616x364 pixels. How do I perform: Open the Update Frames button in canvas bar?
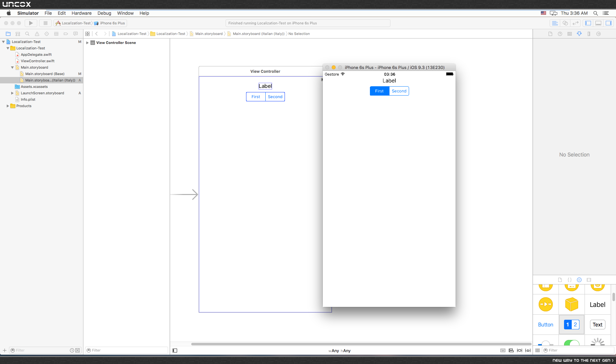click(503, 351)
